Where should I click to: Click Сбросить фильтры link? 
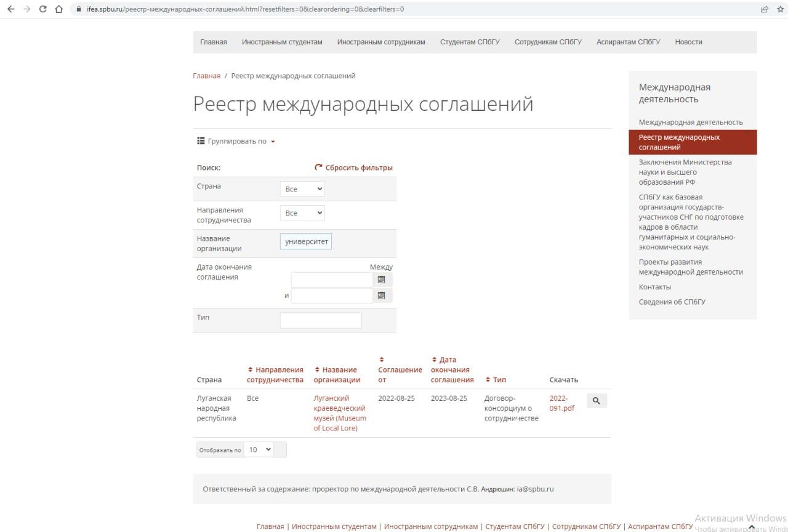point(359,167)
